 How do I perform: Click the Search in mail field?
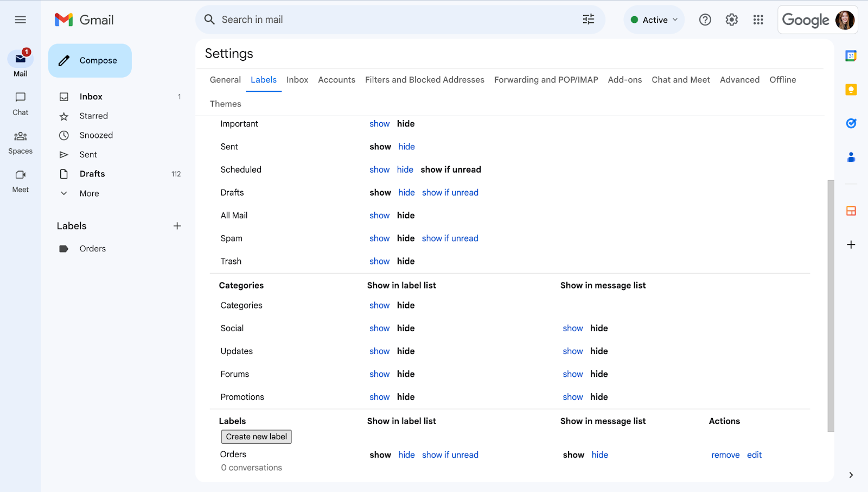tap(380, 19)
